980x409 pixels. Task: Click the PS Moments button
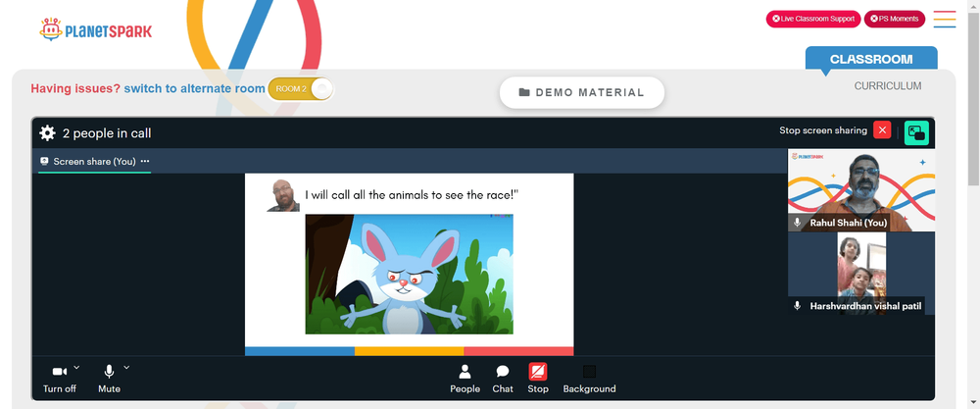895,19
